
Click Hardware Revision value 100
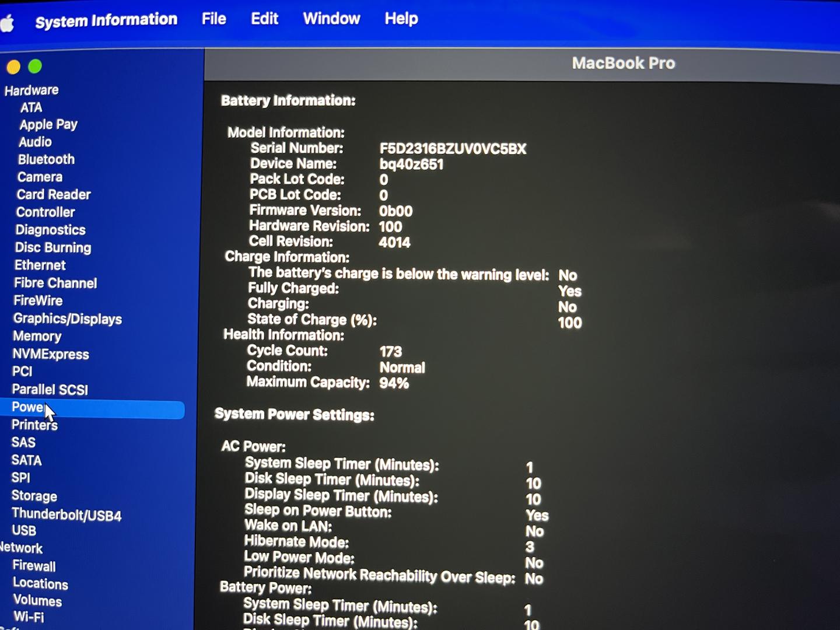tap(390, 227)
